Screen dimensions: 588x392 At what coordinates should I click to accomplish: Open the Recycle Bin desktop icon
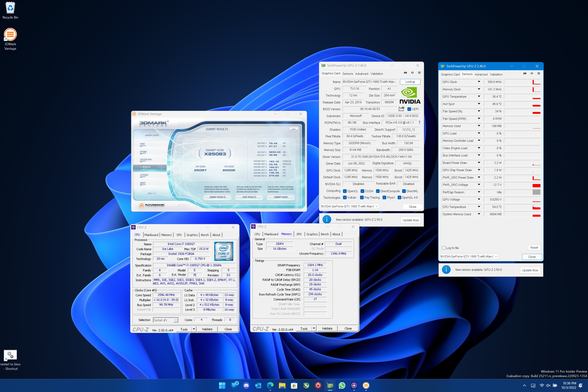(10, 10)
